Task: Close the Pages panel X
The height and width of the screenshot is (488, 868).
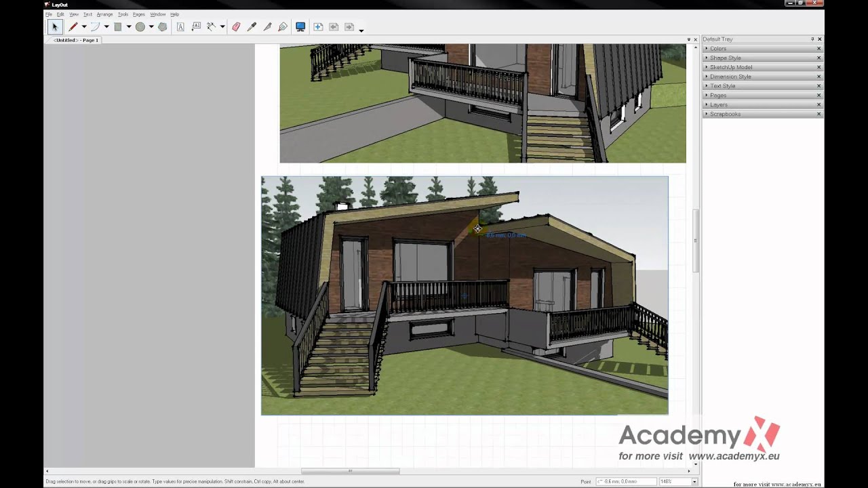Action: tap(818, 96)
